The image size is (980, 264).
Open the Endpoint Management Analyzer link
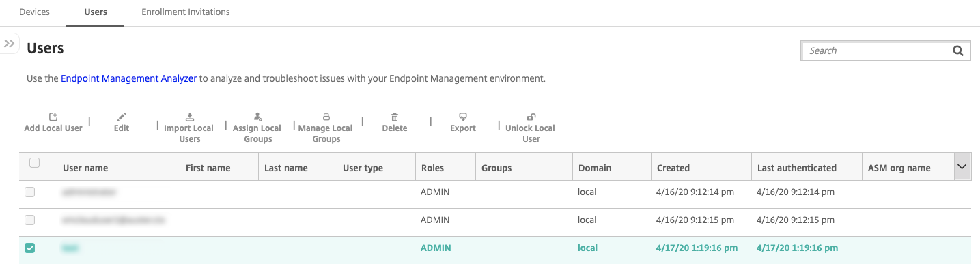click(129, 79)
